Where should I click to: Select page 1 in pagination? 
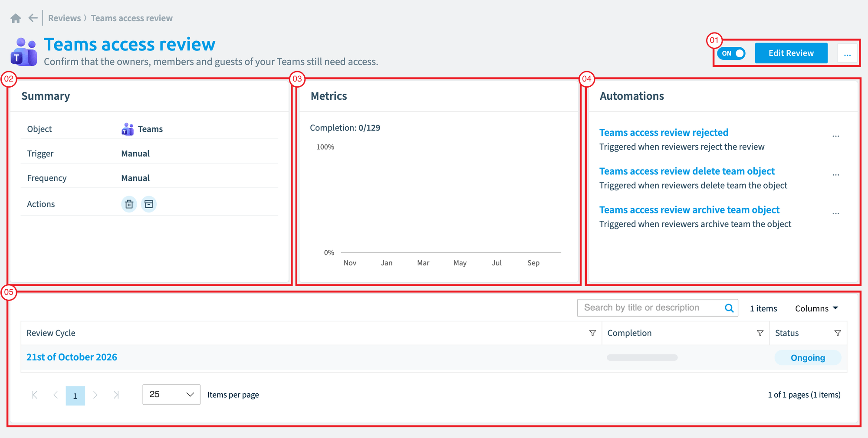[x=75, y=396]
